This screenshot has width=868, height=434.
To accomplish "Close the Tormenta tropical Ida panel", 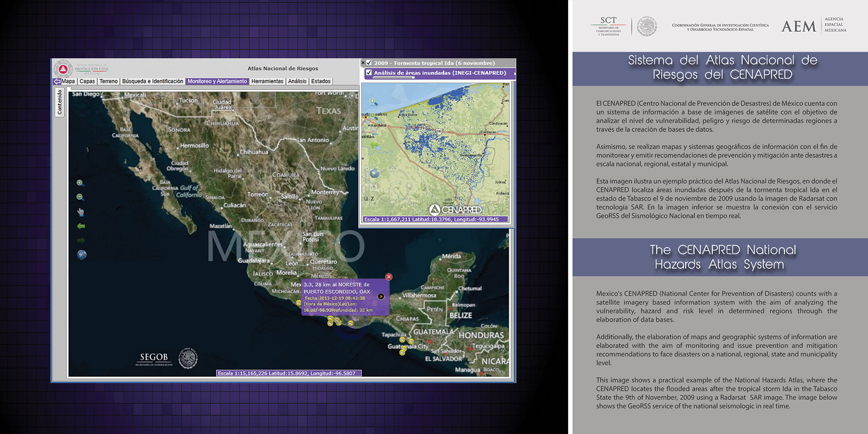I will [363, 63].
